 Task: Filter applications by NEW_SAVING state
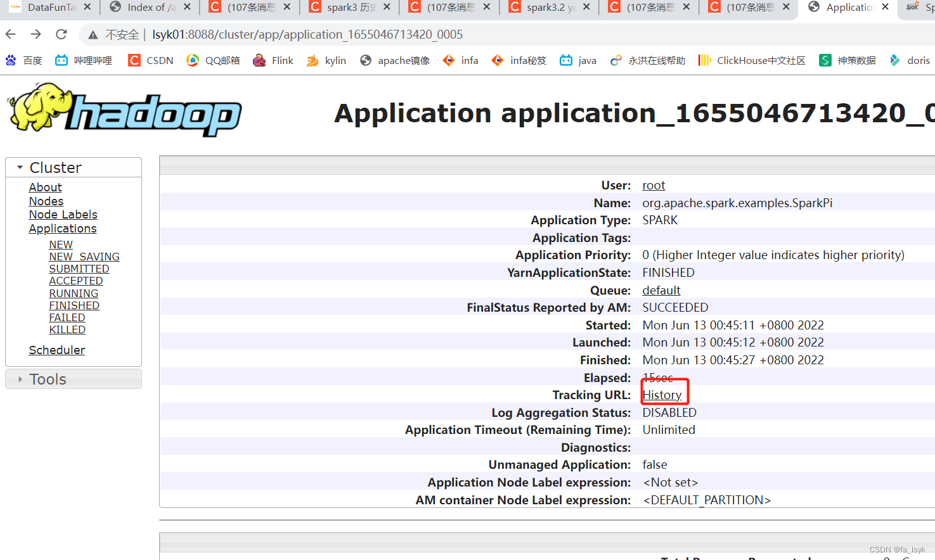(x=84, y=257)
